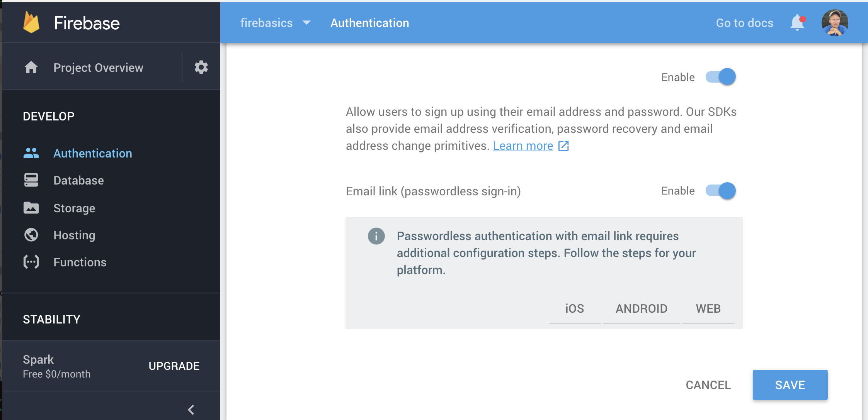This screenshot has height=420, width=868.
Task: Click the Hosting sidebar icon
Action: pos(31,235)
